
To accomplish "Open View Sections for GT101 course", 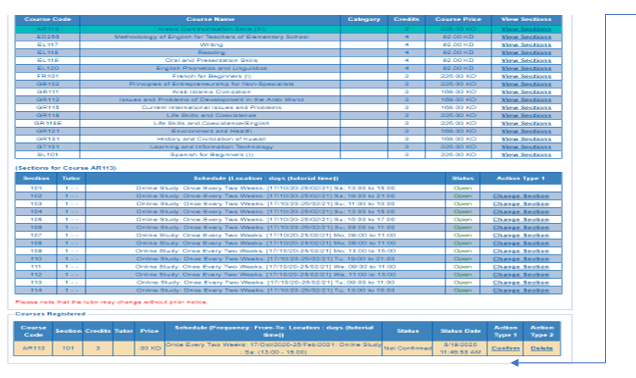I will tap(526, 147).
